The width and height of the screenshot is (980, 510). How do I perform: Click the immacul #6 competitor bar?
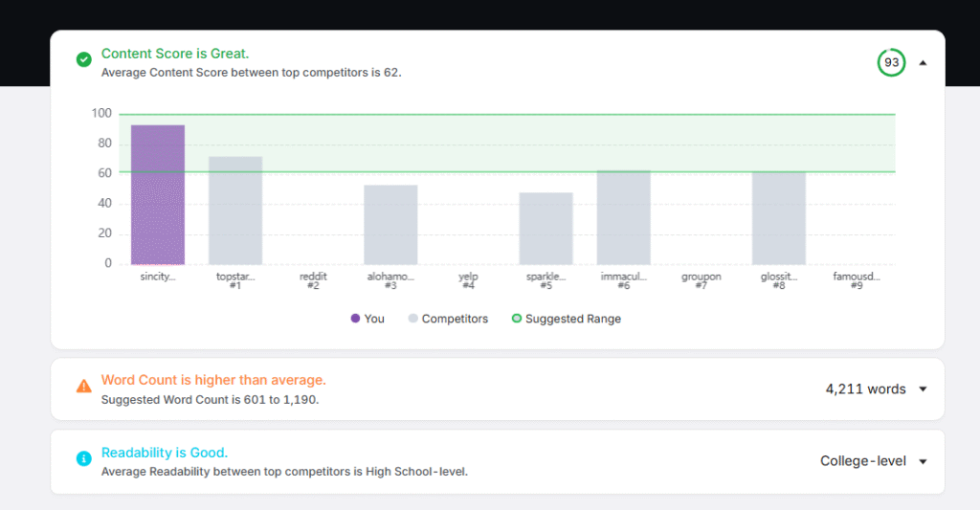click(624, 217)
